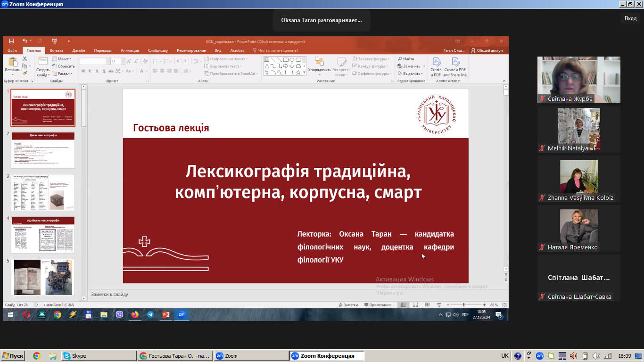Toggle underline Ч formatting
This screenshot has height=362, width=644.
pos(97,71)
